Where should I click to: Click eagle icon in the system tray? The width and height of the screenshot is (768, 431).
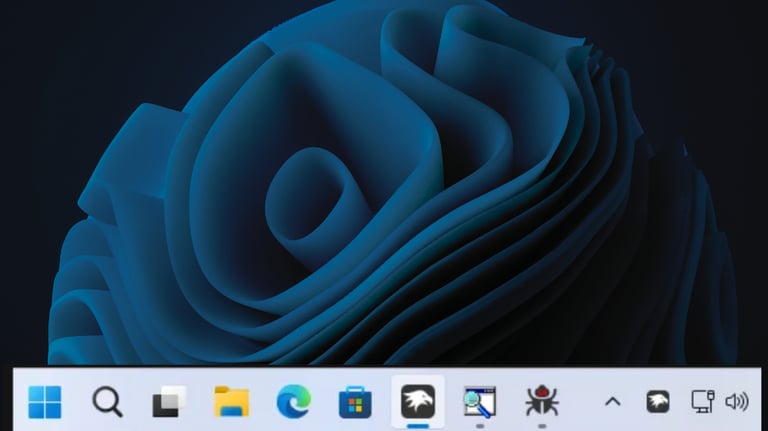click(x=658, y=402)
